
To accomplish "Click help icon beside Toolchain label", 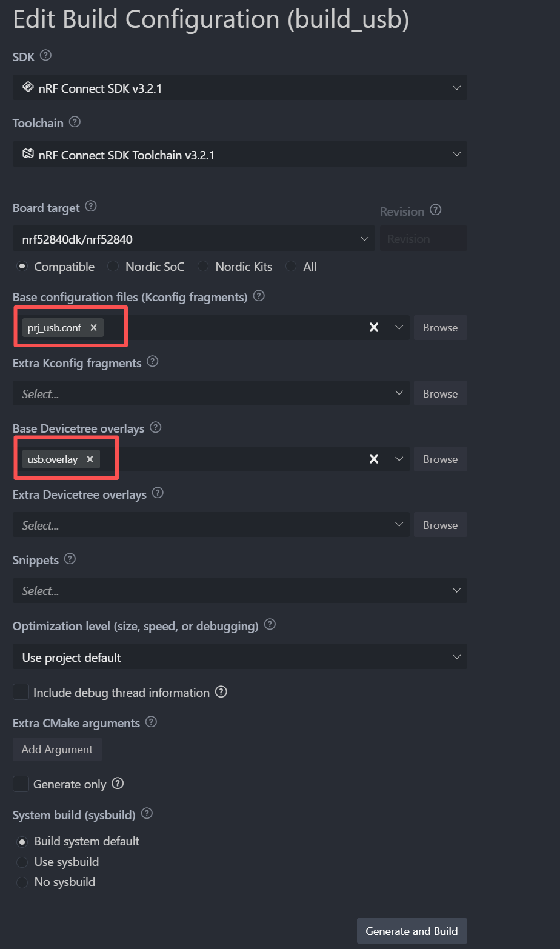I will tap(75, 122).
